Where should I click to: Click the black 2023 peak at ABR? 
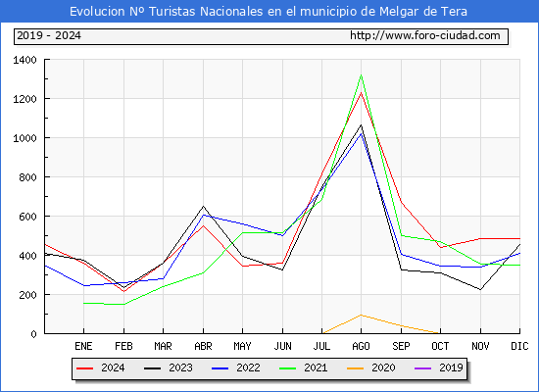point(203,207)
